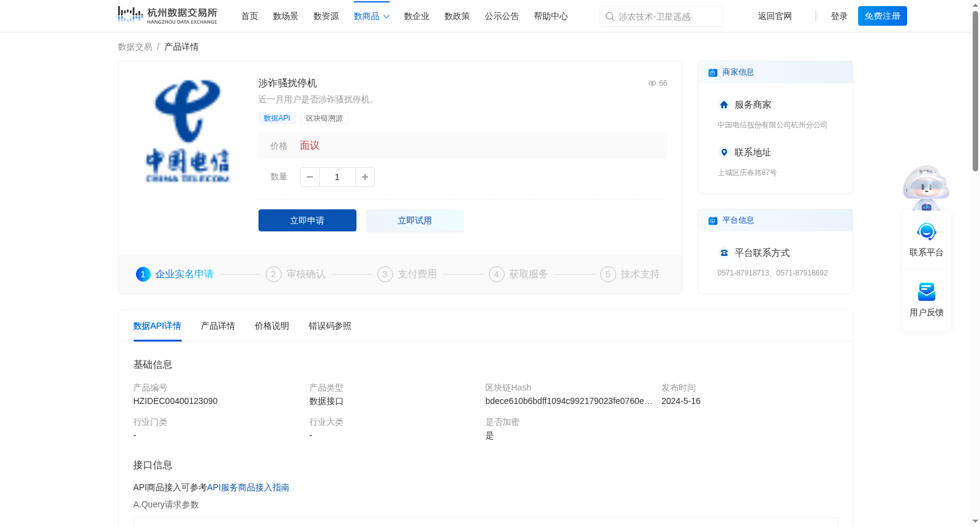The image size is (980, 527).
Task: Increase quantity with the plus button
Action: tap(365, 177)
